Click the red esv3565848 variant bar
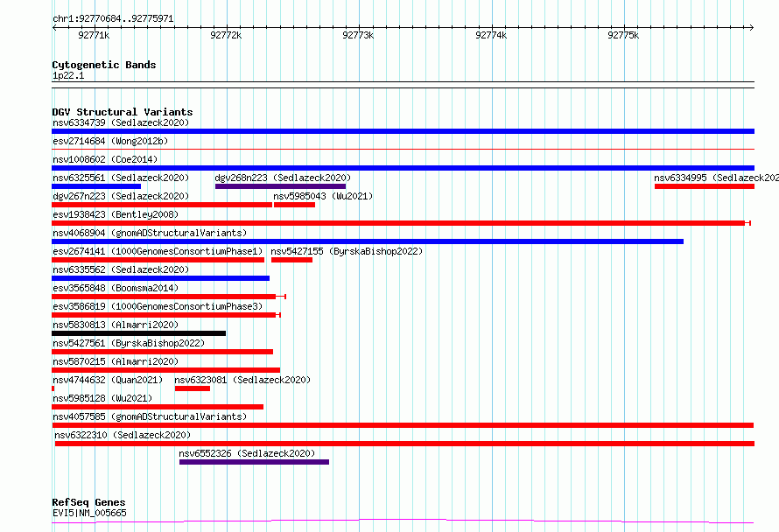This screenshot has width=779, height=532. coord(169,297)
